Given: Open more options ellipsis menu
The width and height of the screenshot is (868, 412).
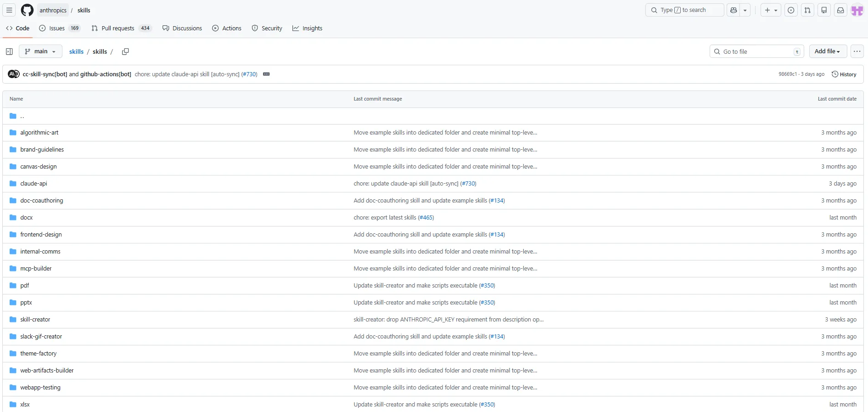Looking at the screenshot, I should (857, 51).
